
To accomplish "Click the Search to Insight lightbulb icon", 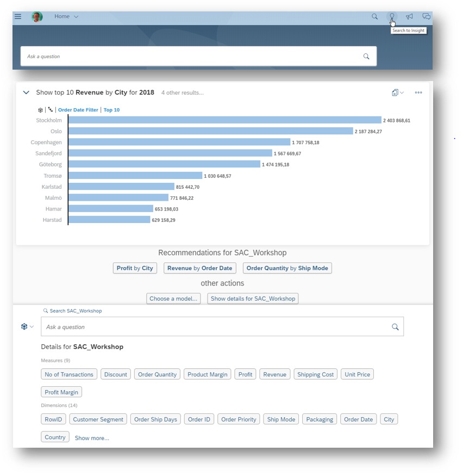I will click(392, 17).
